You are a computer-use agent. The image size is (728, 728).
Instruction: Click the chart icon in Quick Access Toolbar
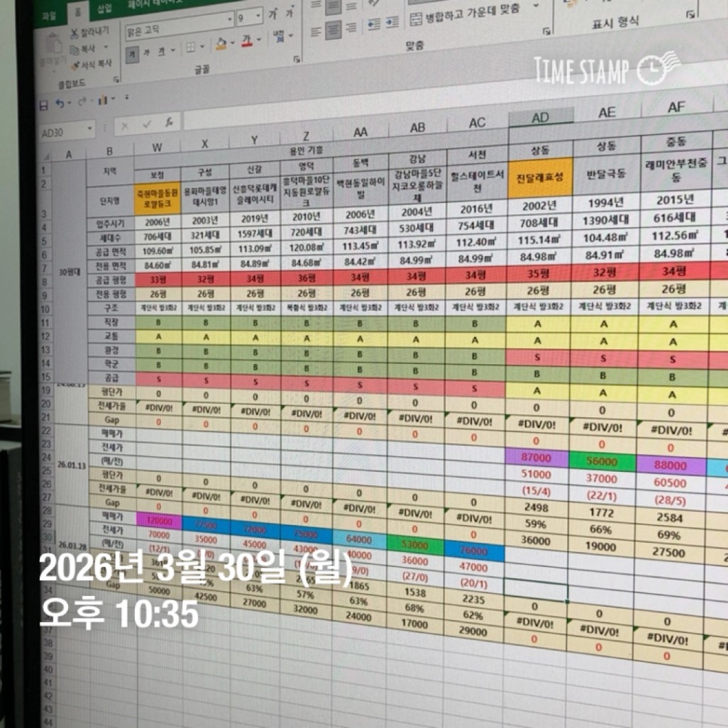coord(102,100)
